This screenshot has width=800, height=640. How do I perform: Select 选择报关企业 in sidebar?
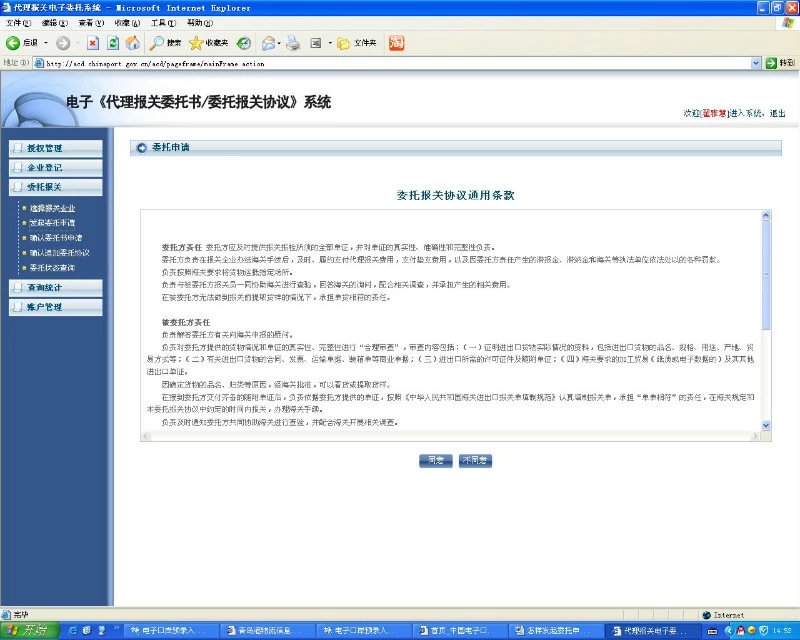[x=52, y=208]
